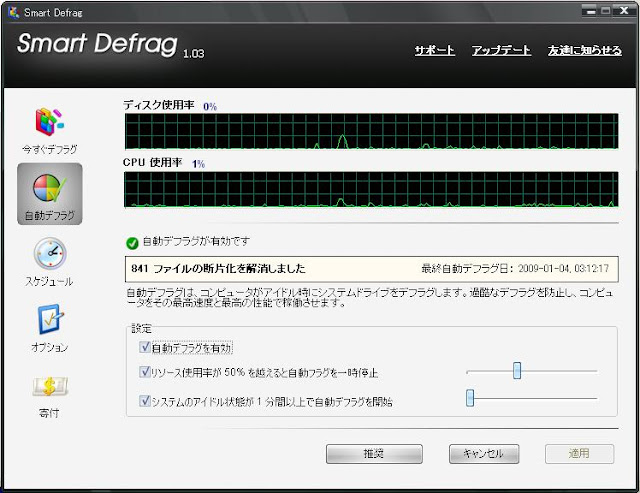640x493 pixels.
Task: Click the 推奨 button
Action: click(x=374, y=454)
